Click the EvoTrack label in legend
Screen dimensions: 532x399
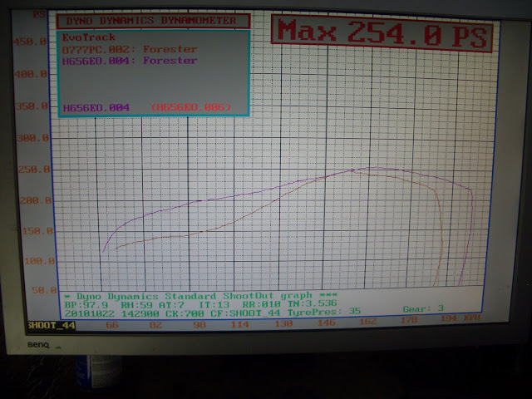tap(89, 37)
